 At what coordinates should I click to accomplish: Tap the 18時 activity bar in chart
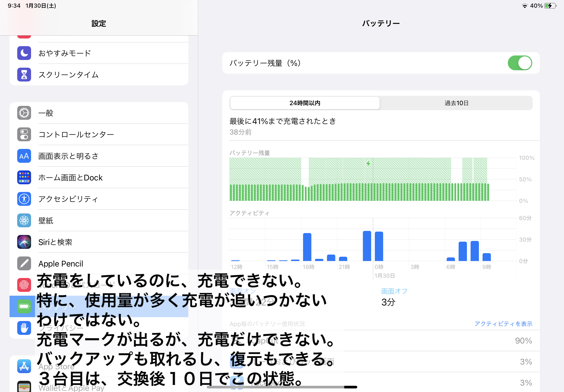(307, 247)
